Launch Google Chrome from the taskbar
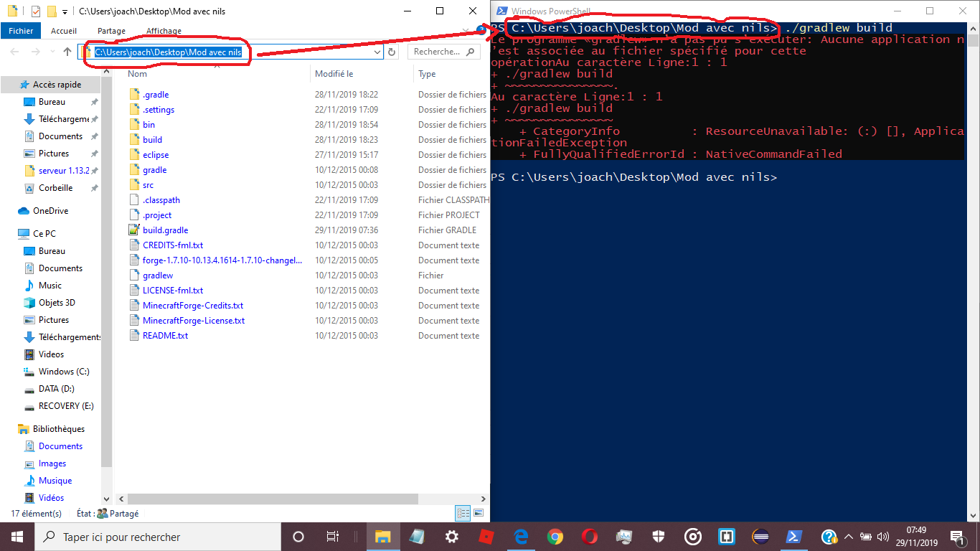This screenshot has height=551, width=980. click(555, 537)
